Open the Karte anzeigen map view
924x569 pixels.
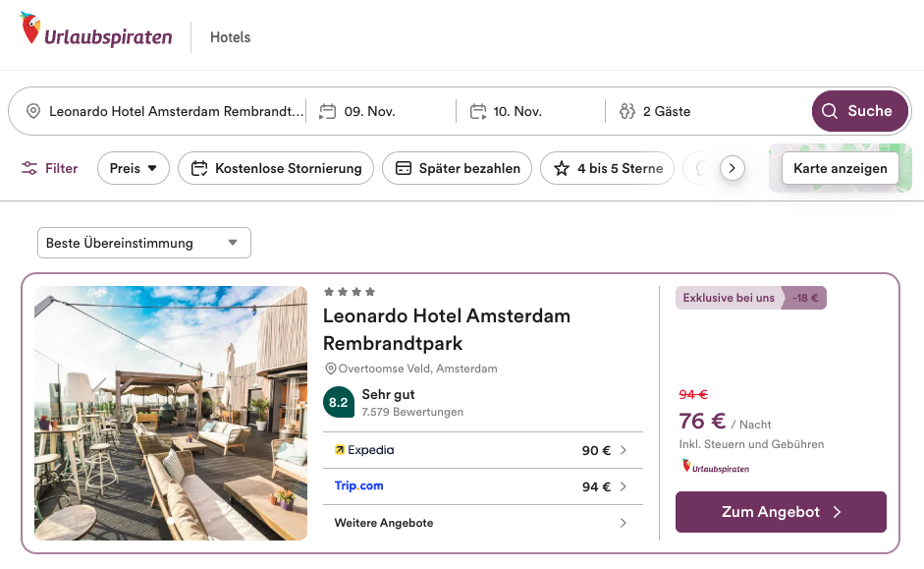[840, 168]
